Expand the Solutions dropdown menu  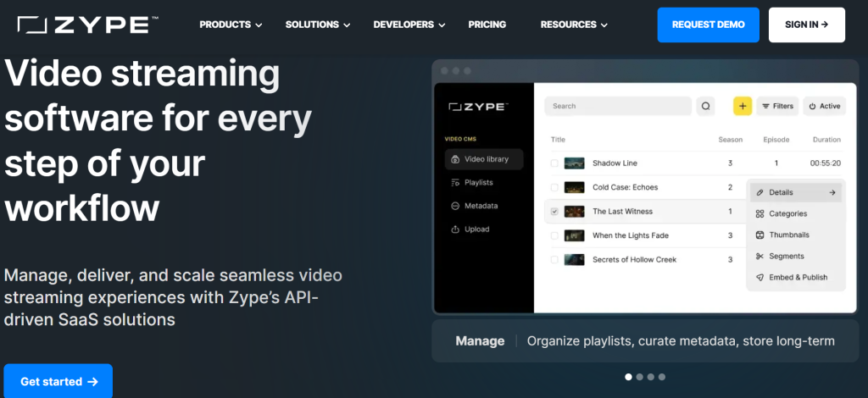(x=317, y=25)
